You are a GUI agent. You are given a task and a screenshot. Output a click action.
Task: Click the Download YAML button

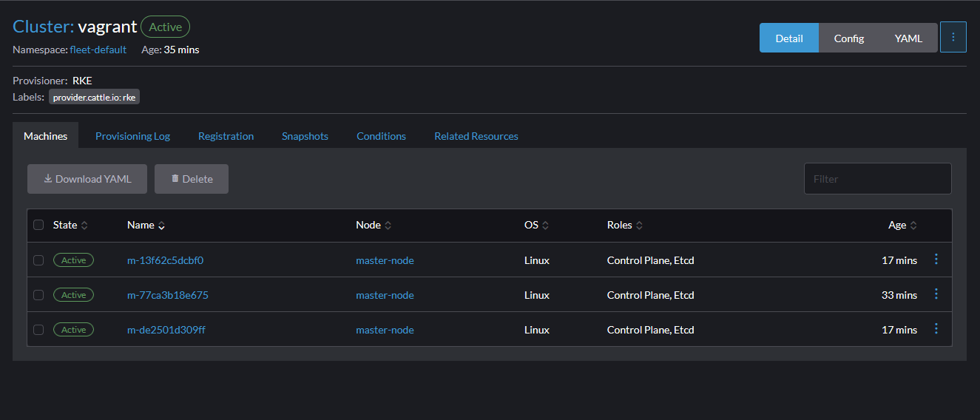[87, 179]
